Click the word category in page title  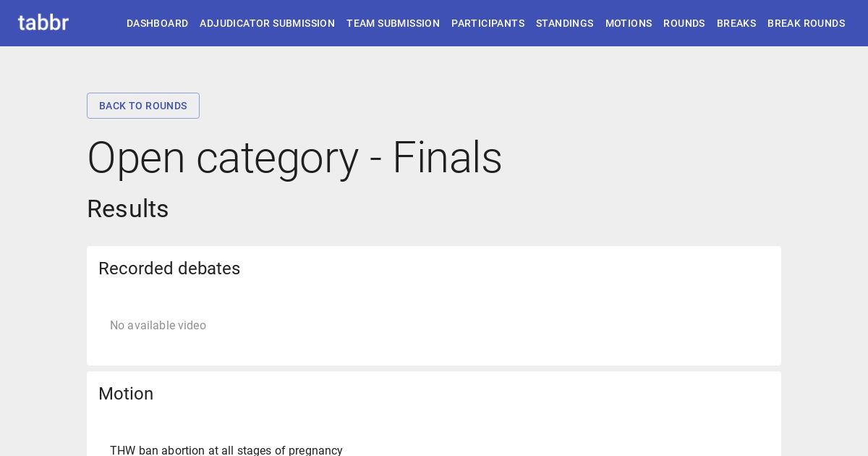(277, 158)
